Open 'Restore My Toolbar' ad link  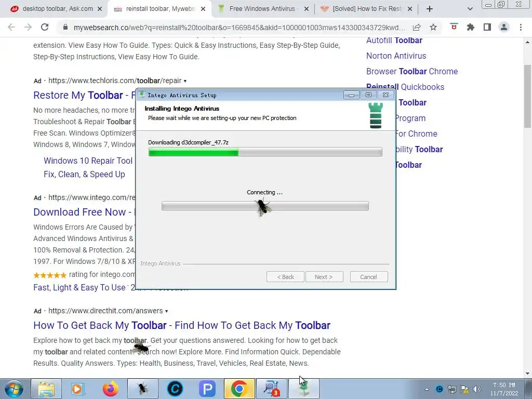[84, 96]
